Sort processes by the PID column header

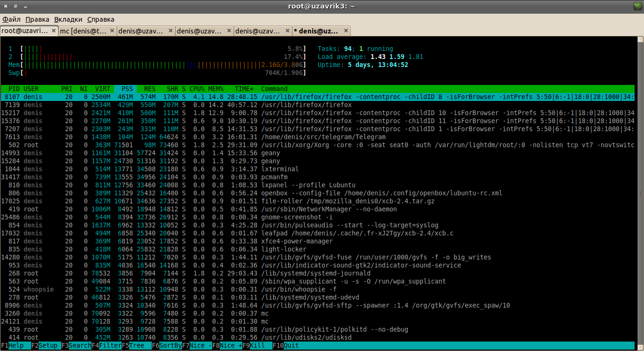click(14, 89)
